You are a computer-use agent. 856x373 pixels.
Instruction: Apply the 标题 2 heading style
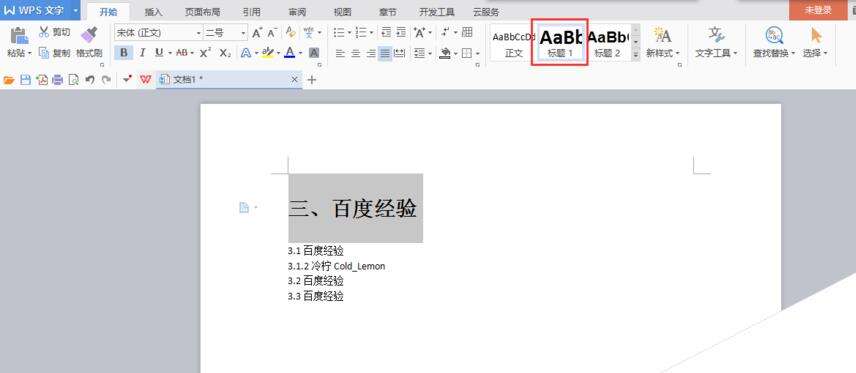(608, 43)
